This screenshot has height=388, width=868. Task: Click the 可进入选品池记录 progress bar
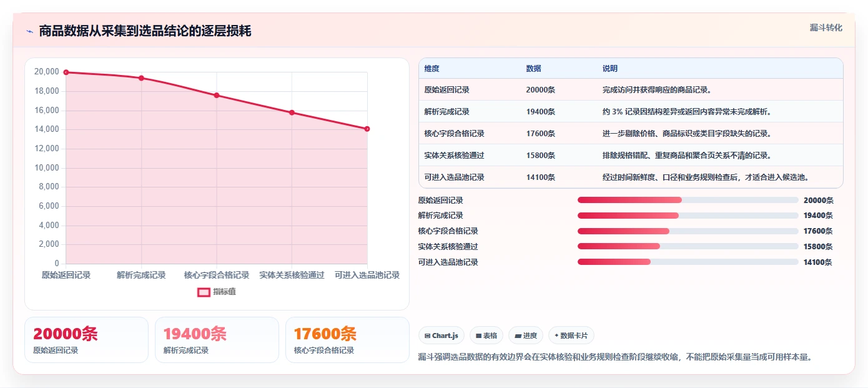pos(688,262)
